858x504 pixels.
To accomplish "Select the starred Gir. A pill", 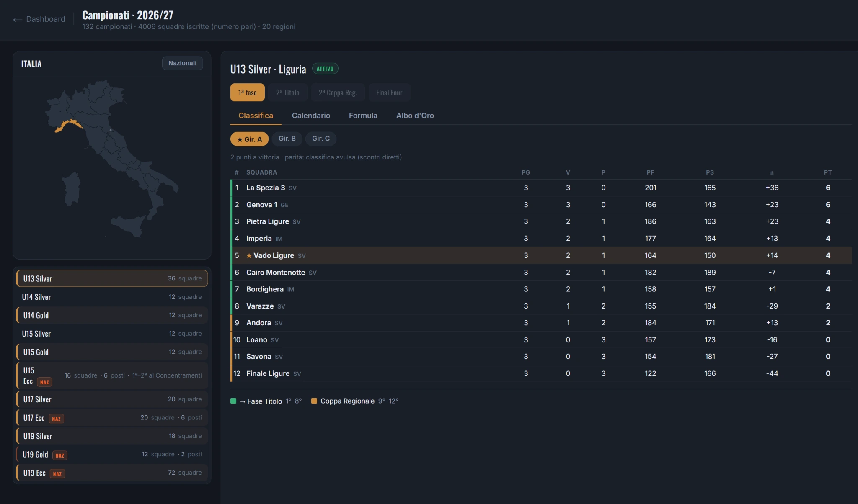I will (x=249, y=139).
